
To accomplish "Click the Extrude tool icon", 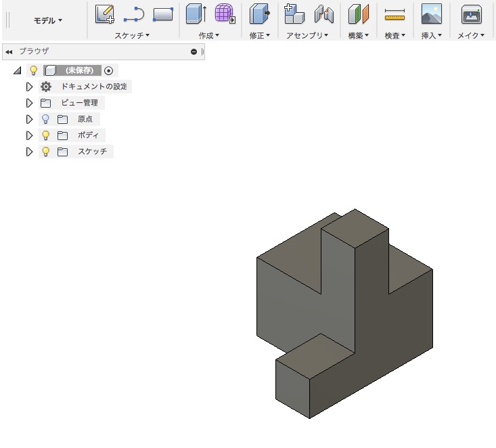I will pos(196,14).
